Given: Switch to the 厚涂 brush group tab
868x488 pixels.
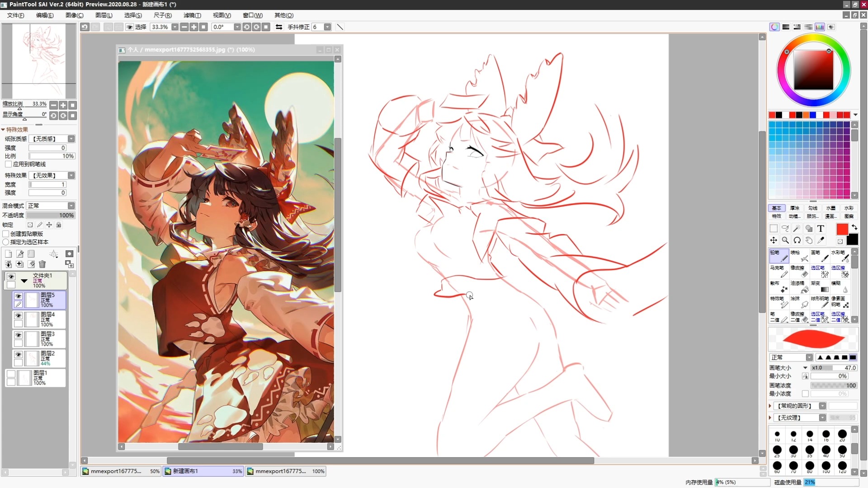Looking at the screenshot, I should coord(794,208).
